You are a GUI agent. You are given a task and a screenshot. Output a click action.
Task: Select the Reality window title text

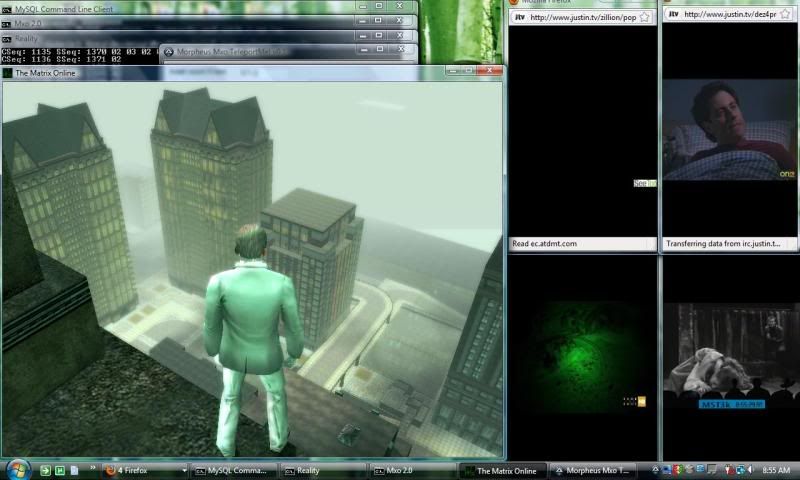(27, 39)
